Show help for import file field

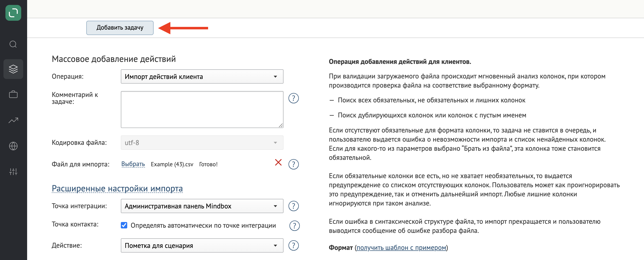click(293, 164)
